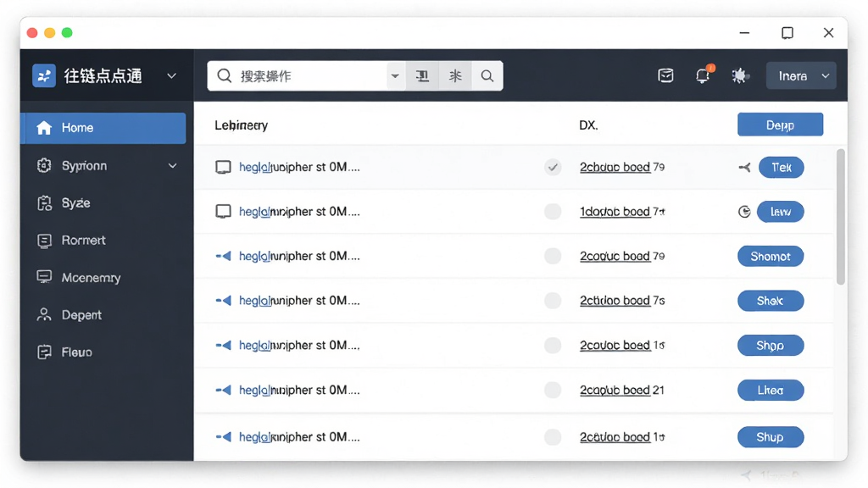Click the Shak button
Screen dimensions: 868x488
pyautogui.click(x=770, y=301)
